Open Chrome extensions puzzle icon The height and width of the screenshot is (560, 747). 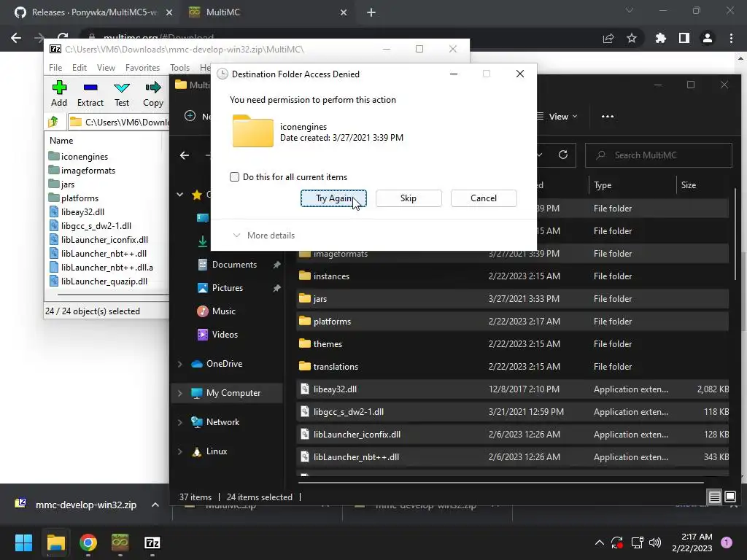661,38
